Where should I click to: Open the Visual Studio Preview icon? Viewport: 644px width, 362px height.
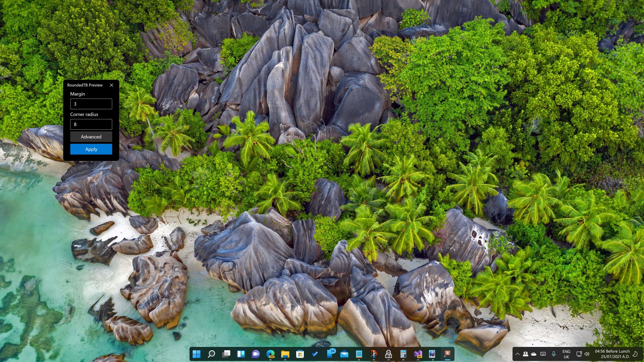pyautogui.click(x=418, y=354)
